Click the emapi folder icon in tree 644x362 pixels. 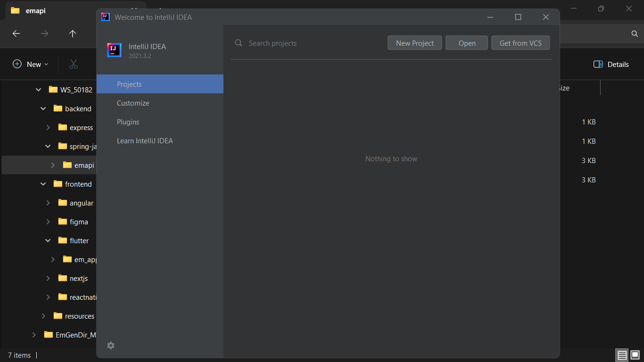(x=67, y=165)
